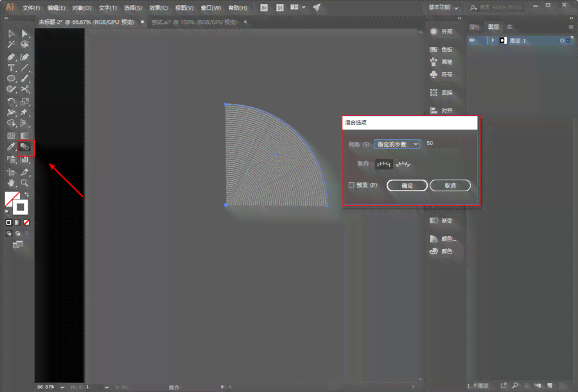Select the Zoom tool
This screenshot has height=392, width=578.
pyautogui.click(x=24, y=183)
